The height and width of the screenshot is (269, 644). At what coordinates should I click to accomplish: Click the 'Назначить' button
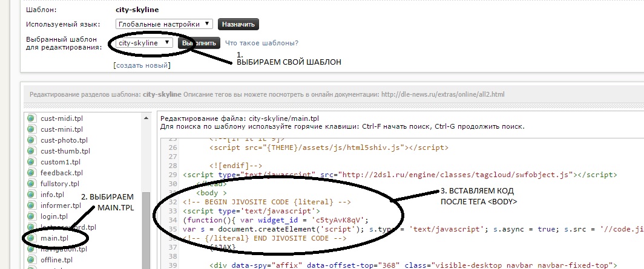pyautogui.click(x=238, y=24)
